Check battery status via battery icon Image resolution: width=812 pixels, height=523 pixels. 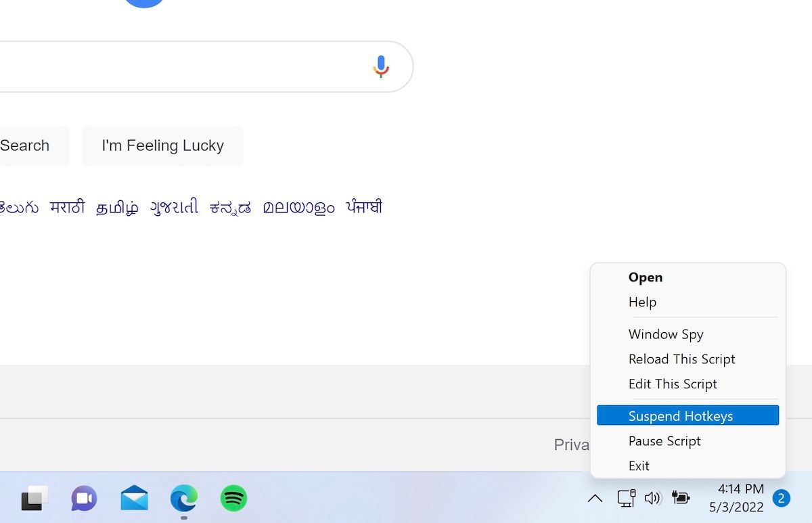coord(681,498)
